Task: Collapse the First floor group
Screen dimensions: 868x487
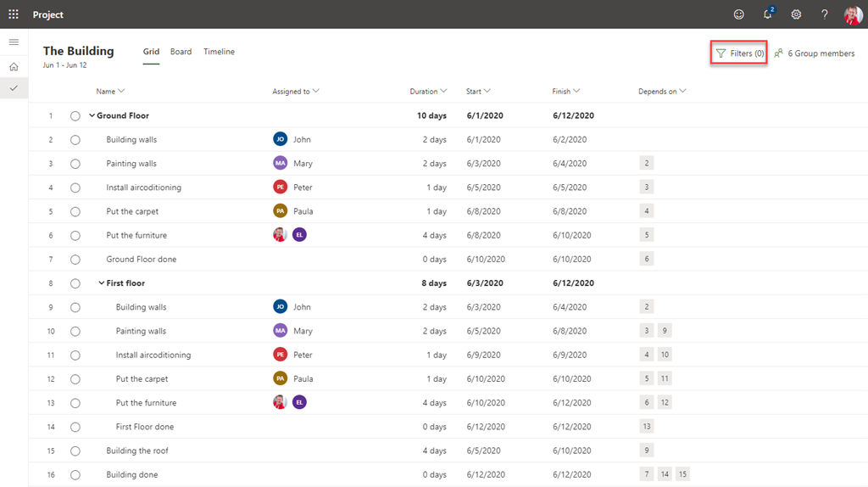Action: (x=102, y=283)
